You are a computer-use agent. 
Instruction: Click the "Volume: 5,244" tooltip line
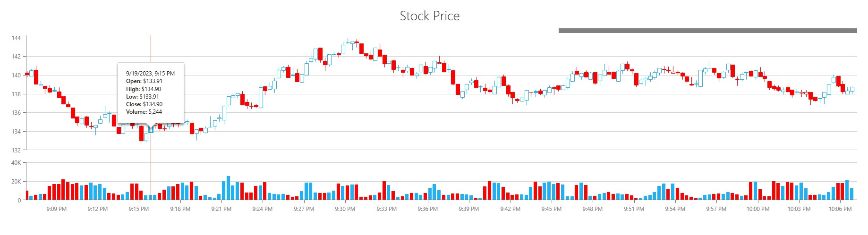coord(144,112)
